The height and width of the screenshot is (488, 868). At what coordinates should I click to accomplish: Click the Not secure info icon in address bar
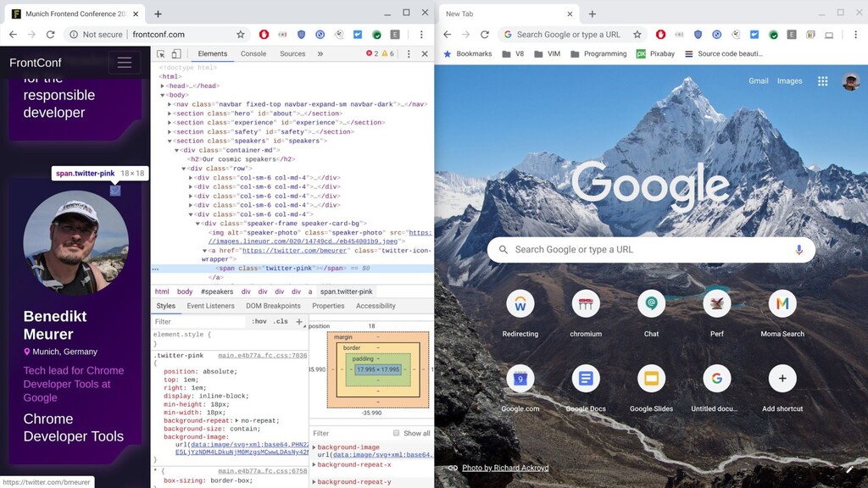tap(74, 34)
